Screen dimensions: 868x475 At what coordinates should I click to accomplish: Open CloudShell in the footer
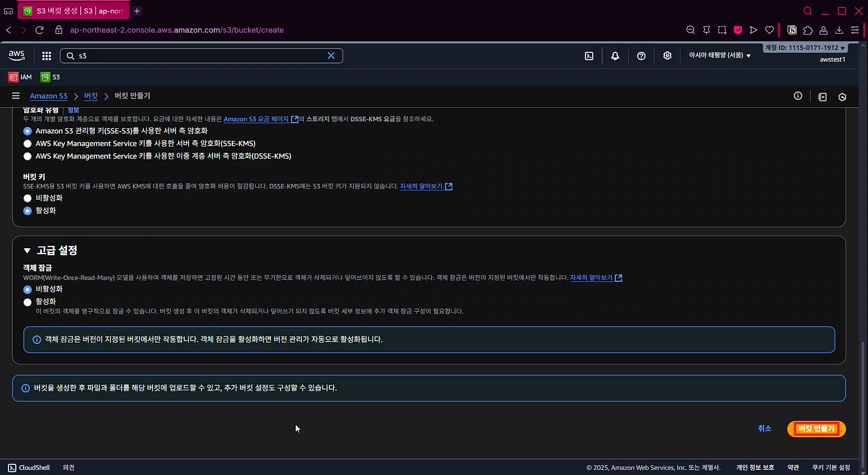tap(29, 468)
